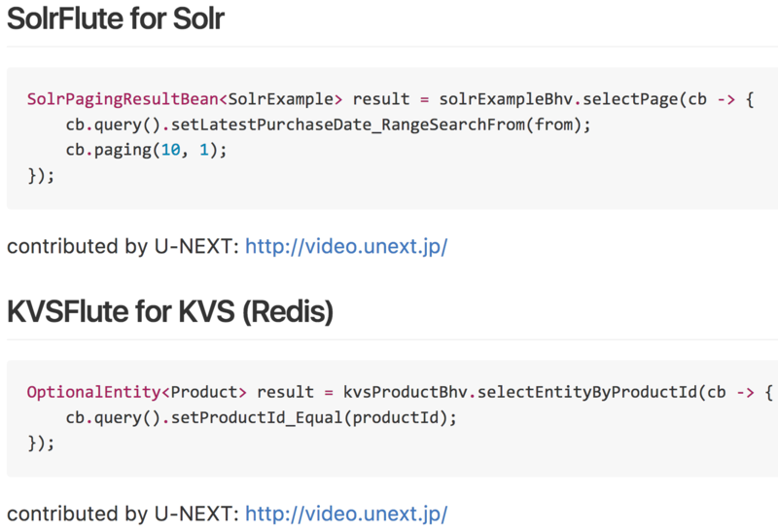Click the productId argument in the KVS code
The width and height of the screenshot is (778, 532).
(402, 418)
